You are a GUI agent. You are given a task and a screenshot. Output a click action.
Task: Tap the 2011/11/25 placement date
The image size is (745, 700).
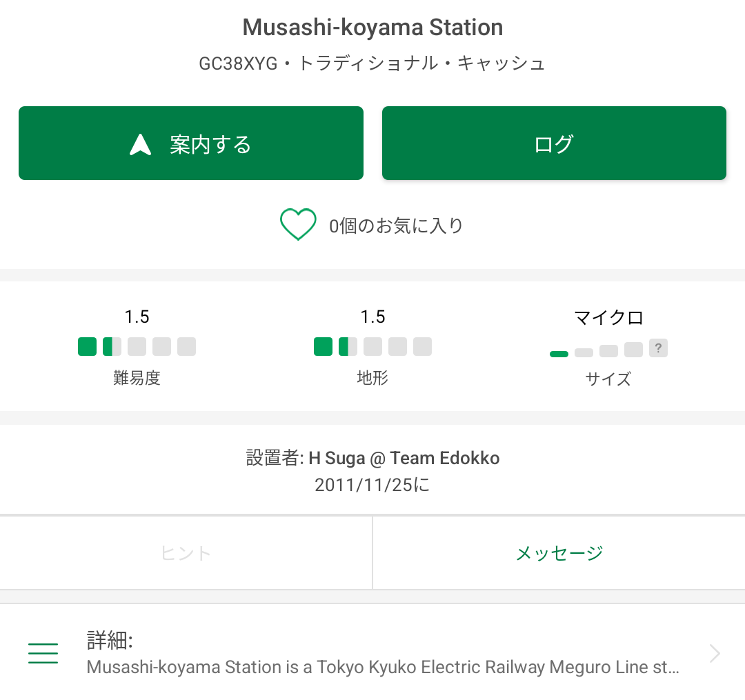click(x=372, y=485)
